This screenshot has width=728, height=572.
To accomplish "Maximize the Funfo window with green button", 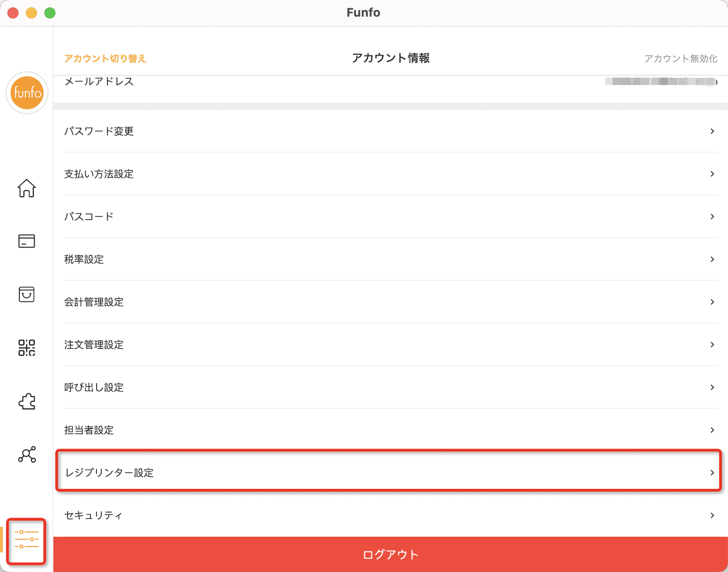I will (50, 13).
